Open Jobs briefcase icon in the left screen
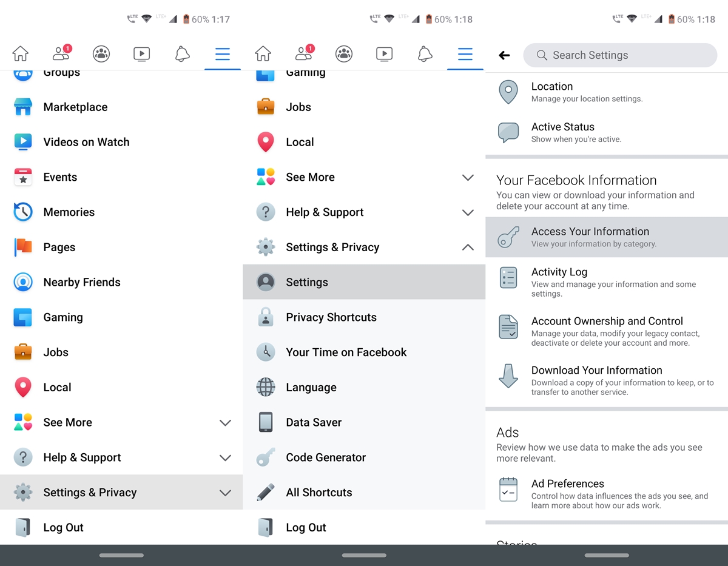Screen dimensions: 728x566 [23, 352]
